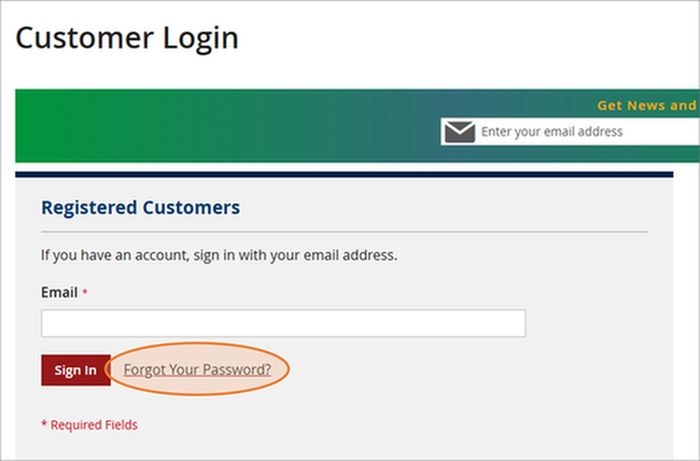Click the gray divider below Registered Customers

tap(344, 232)
